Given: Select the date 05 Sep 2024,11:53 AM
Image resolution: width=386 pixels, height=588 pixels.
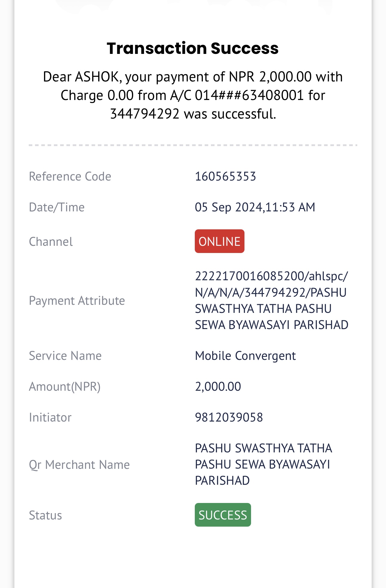Looking at the screenshot, I should point(255,207).
